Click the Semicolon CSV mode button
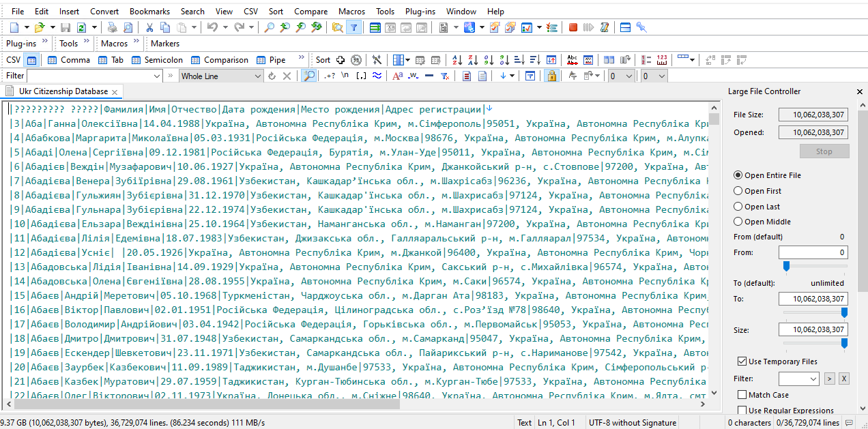The height and width of the screenshot is (429, 868). coord(157,59)
